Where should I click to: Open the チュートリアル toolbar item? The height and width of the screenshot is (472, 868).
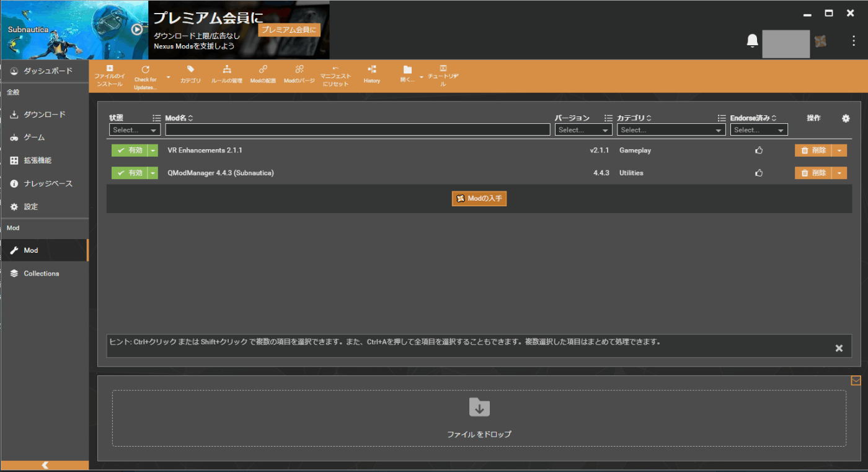(x=443, y=76)
